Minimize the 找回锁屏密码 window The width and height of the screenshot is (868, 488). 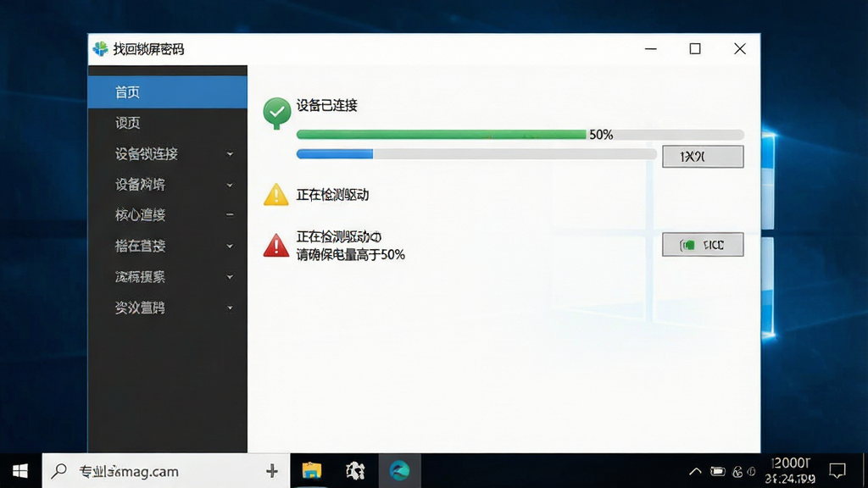(651, 48)
